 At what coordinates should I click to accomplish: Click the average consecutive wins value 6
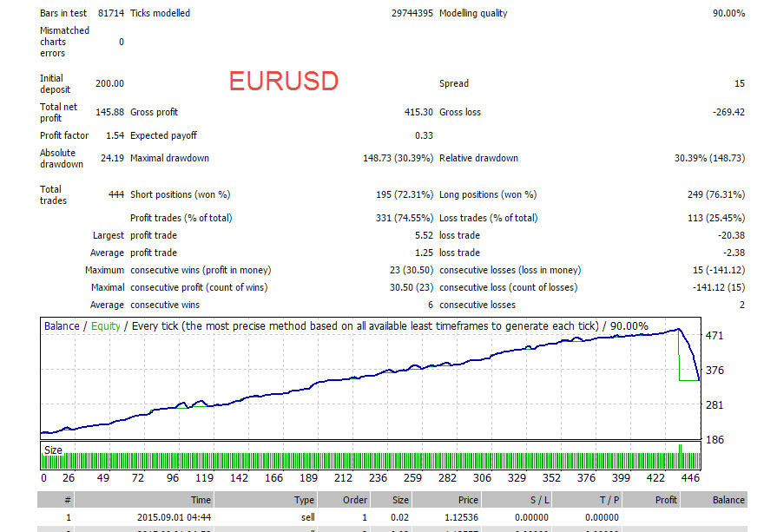pyautogui.click(x=430, y=305)
